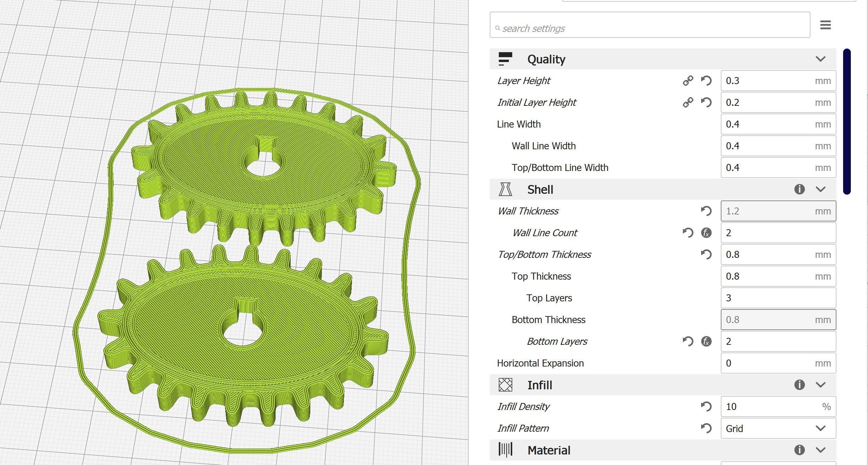Edit the Horizontal Expansion field

[x=778, y=363]
